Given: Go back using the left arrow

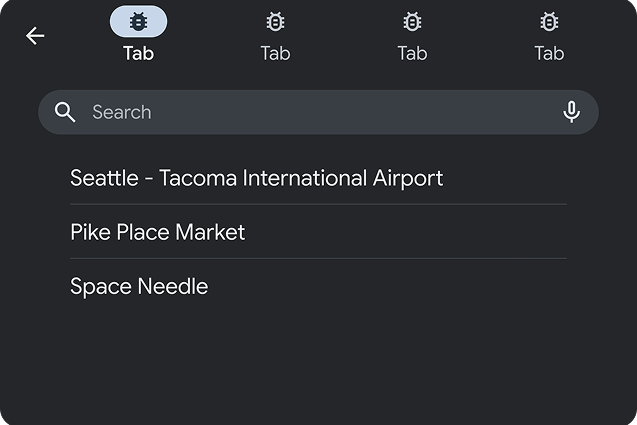Looking at the screenshot, I should pos(35,36).
